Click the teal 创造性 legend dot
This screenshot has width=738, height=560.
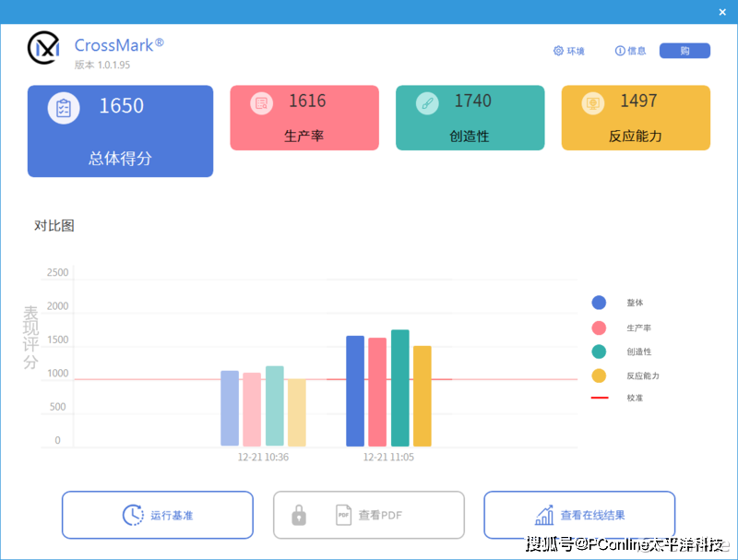(x=599, y=351)
